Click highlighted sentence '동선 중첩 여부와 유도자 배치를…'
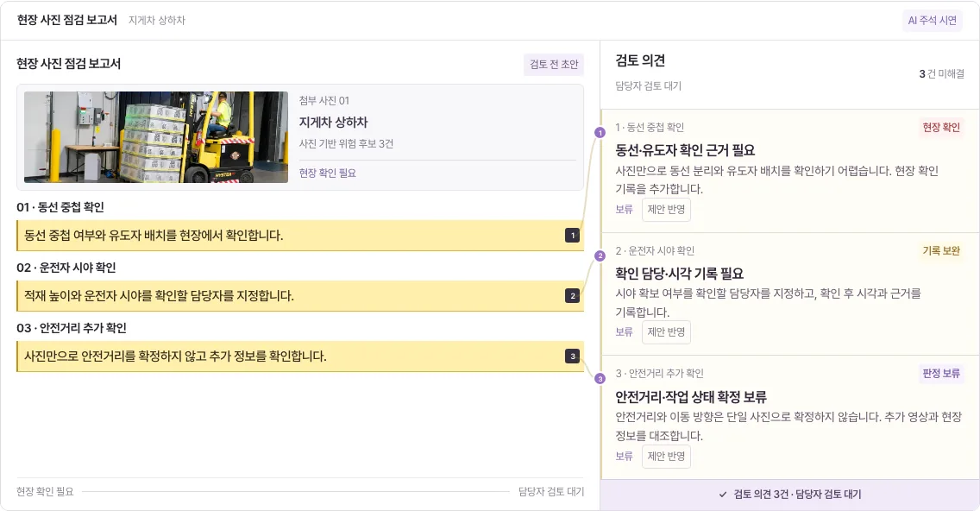The height and width of the screenshot is (511, 980). (300, 236)
